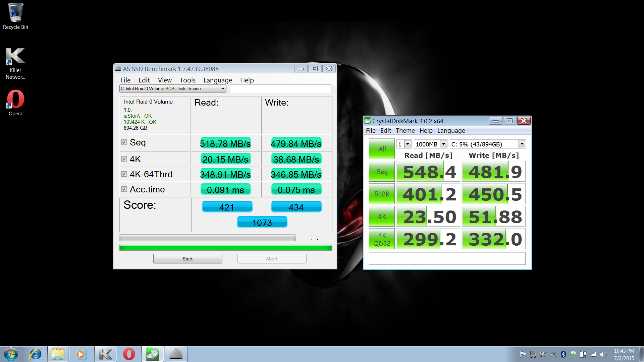
Task: Open Opera browser from the taskbar
Action: (129, 354)
